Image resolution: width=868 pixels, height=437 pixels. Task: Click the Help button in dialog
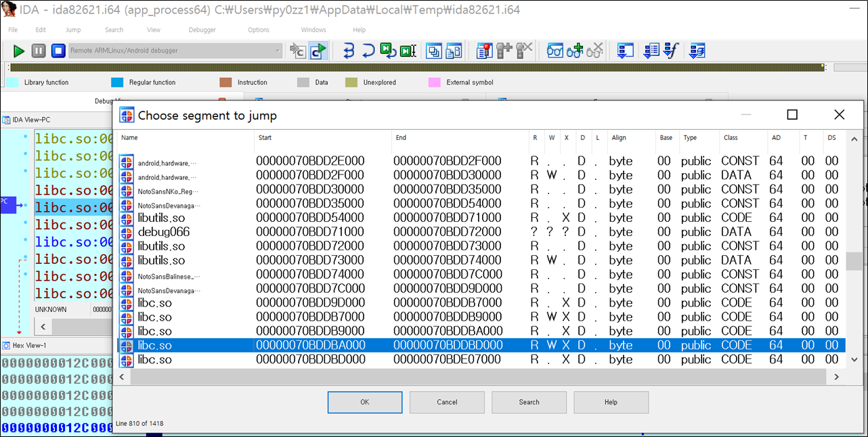tap(611, 402)
